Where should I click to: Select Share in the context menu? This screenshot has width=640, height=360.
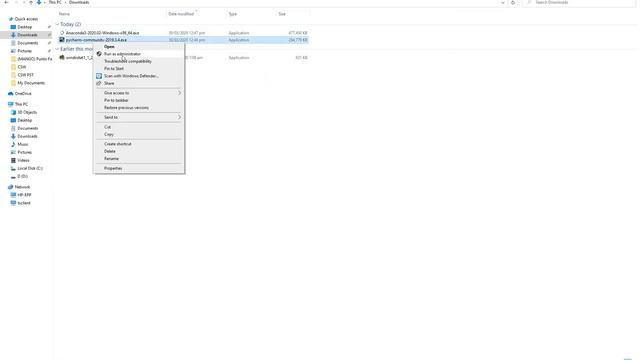(109, 83)
